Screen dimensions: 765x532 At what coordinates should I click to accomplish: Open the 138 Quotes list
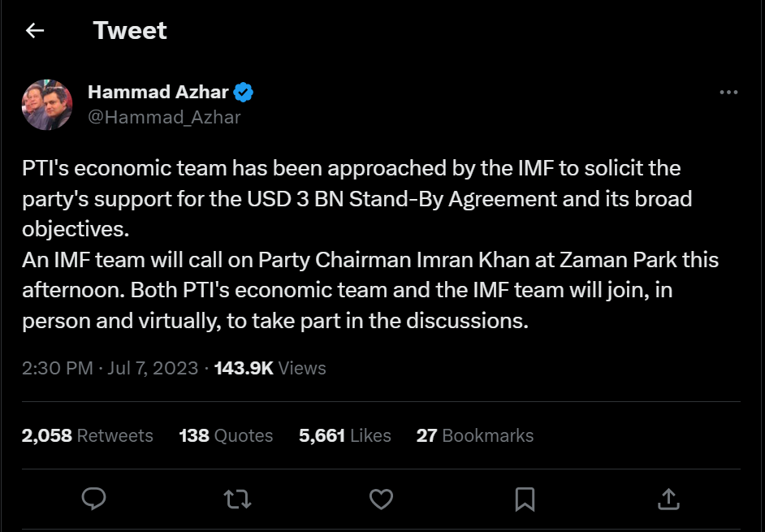coord(225,435)
